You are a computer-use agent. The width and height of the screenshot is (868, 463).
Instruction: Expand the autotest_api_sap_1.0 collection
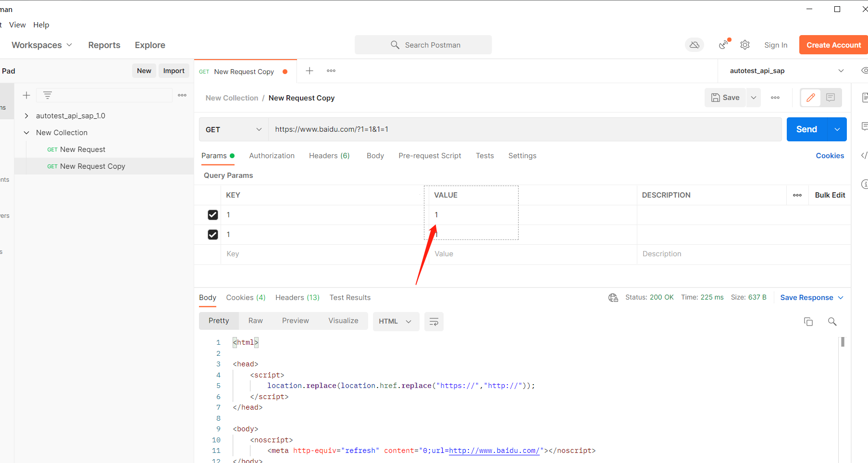pos(26,116)
